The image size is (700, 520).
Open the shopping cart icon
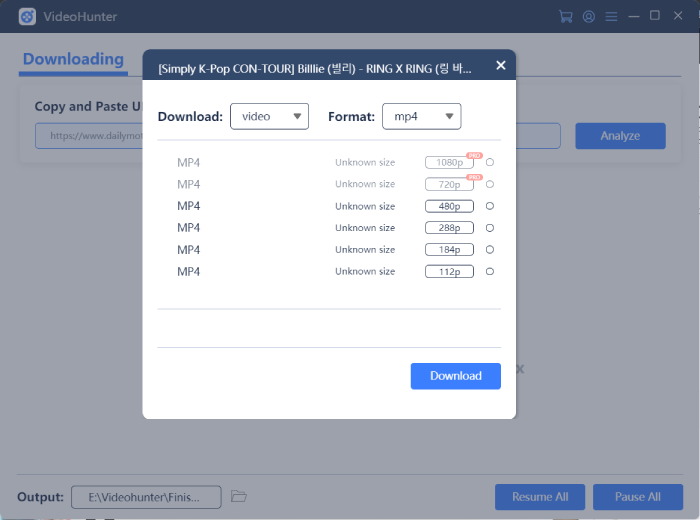pos(566,17)
